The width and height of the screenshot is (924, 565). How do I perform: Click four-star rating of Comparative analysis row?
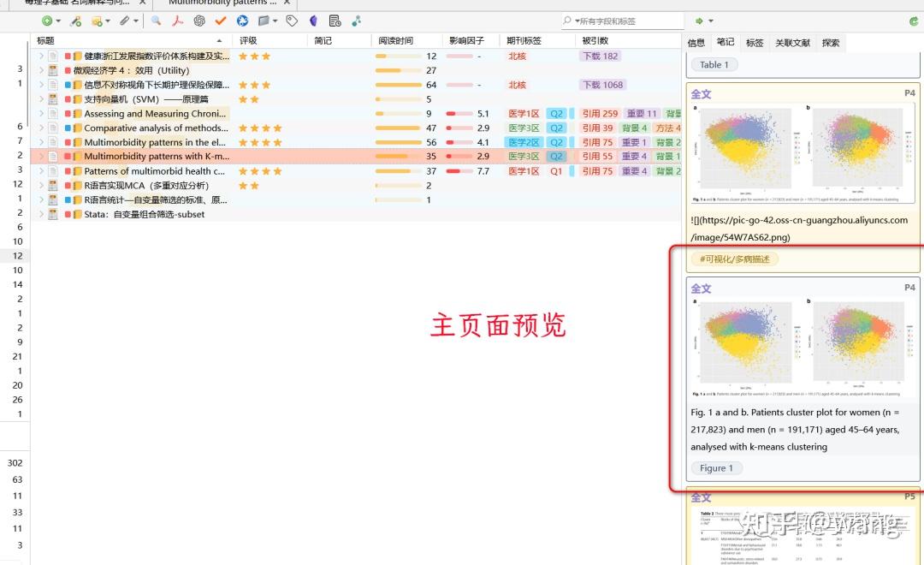pos(260,128)
